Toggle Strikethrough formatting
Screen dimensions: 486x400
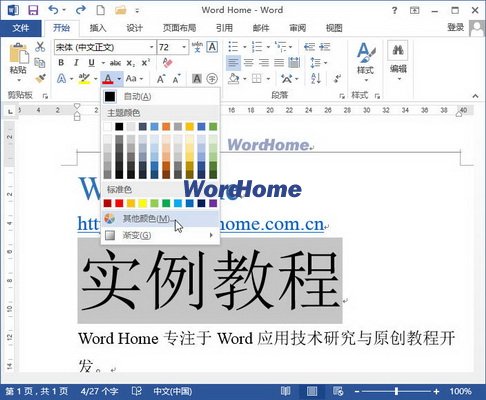point(115,63)
